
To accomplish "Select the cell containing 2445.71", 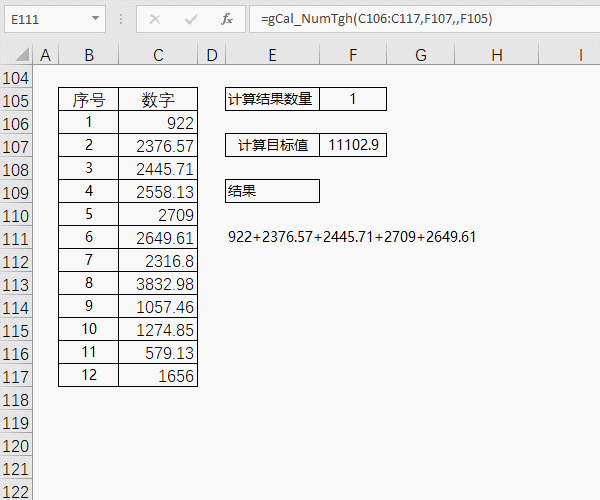I will pyautogui.click(x=158, y=168).
